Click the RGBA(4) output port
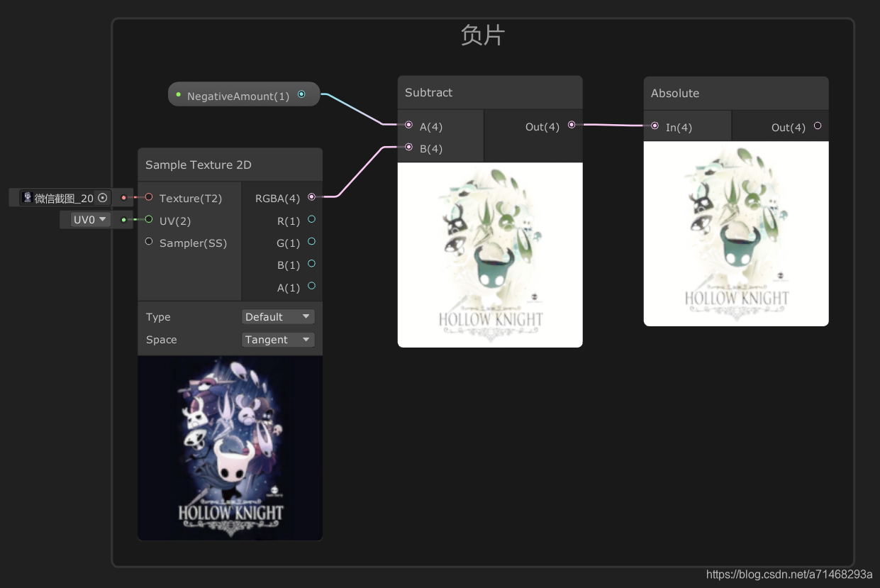The width and height of the screenshot is (880, 588). (311, 197)
